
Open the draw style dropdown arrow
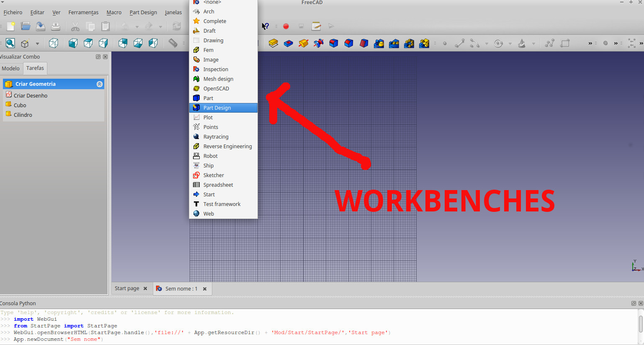click(37, 44)
